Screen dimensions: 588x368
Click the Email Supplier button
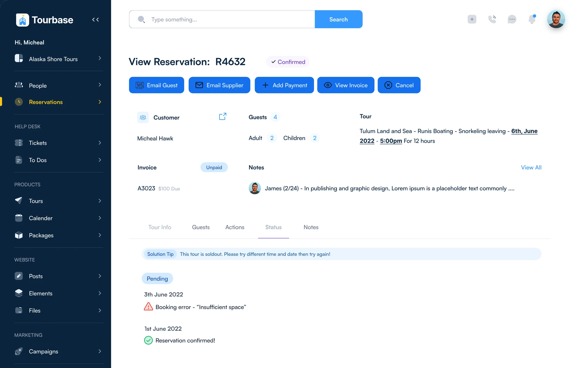coord(219,85)
